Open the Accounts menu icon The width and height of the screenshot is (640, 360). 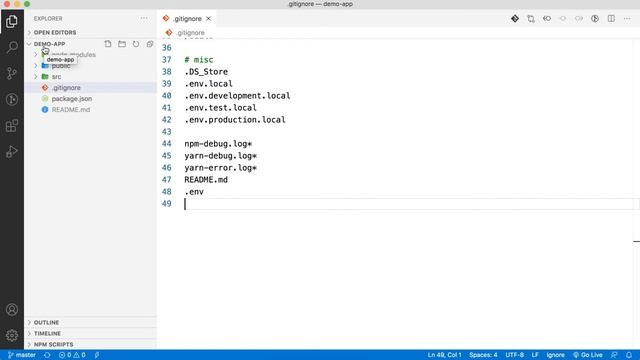12,310
